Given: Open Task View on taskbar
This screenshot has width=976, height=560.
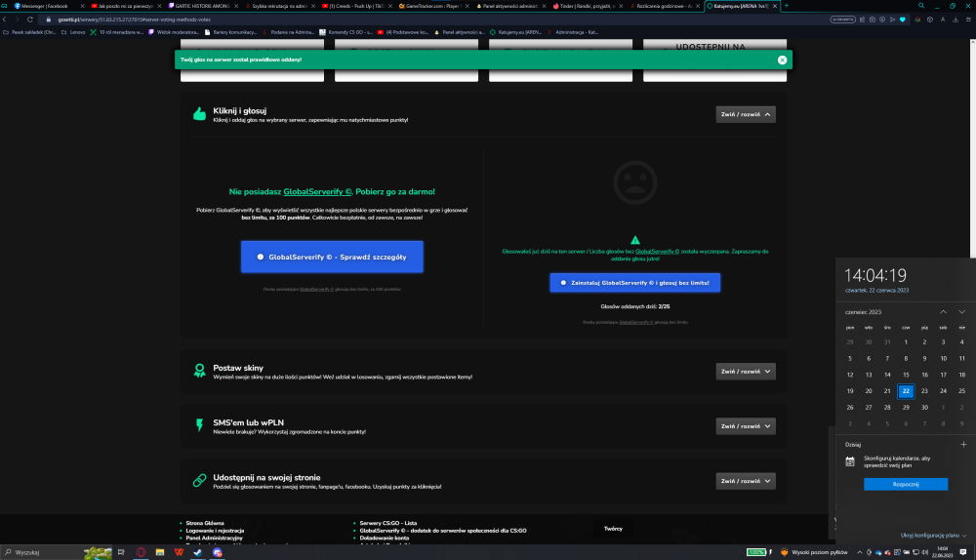Looking at the screenshot, I should point(121,552).
